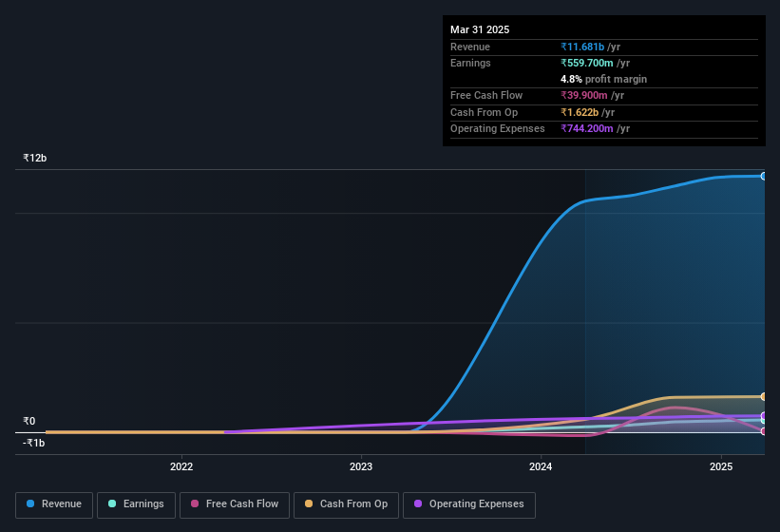
Task: Click the 2024 x-axis label
Action: coord(541,466)
